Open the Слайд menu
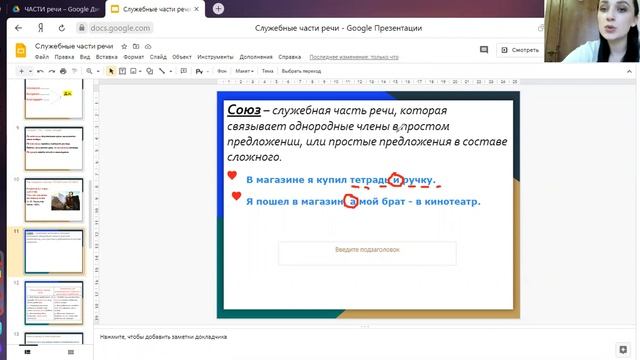Screen dimensions: 640x360 tap(158, 57)
